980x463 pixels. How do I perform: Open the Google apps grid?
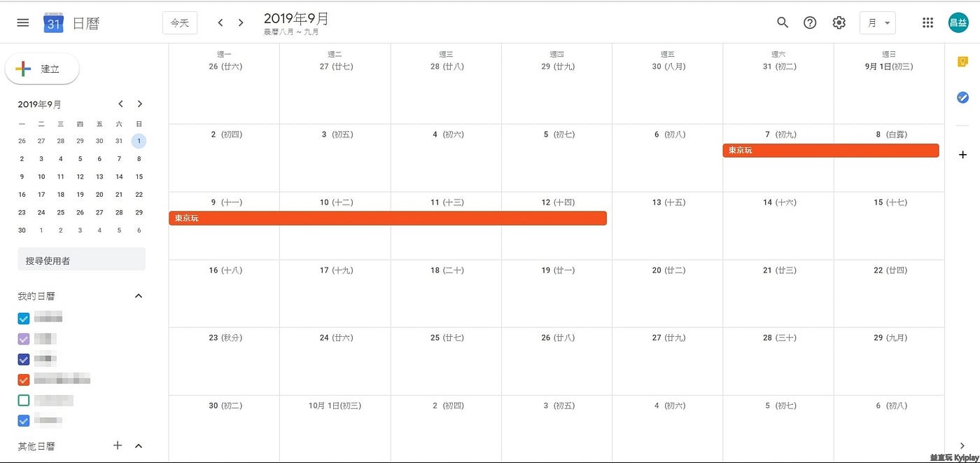pos(927,22)
